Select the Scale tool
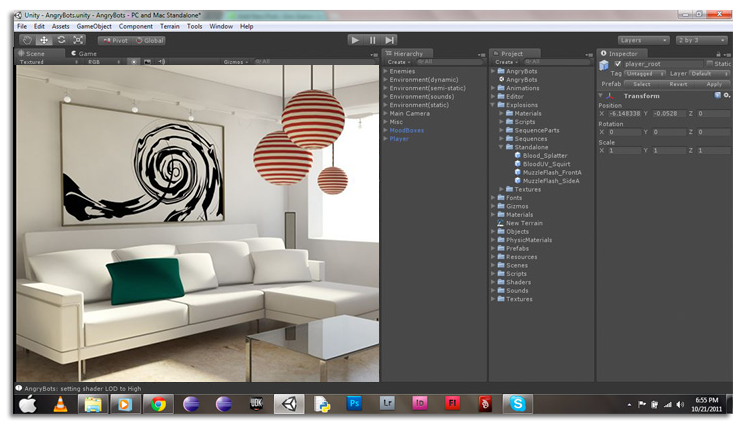The width and height of the screenshot is (749, 427). (77, 40)
